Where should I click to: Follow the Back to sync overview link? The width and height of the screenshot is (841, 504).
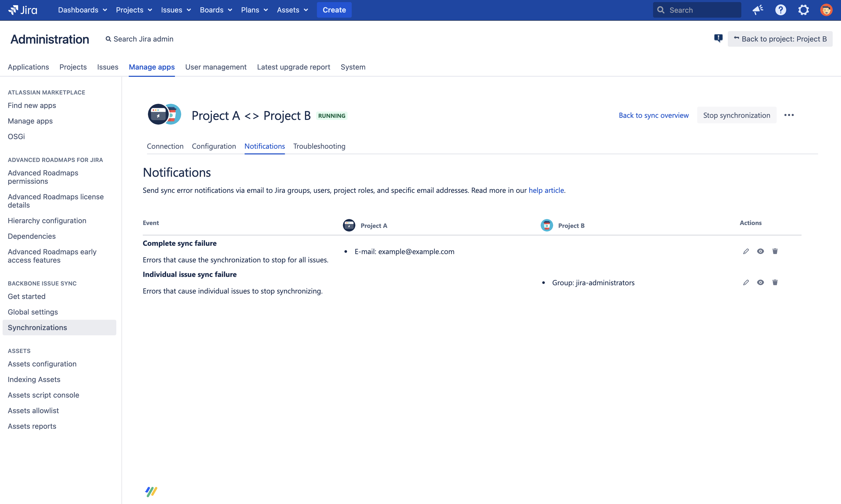654,115
